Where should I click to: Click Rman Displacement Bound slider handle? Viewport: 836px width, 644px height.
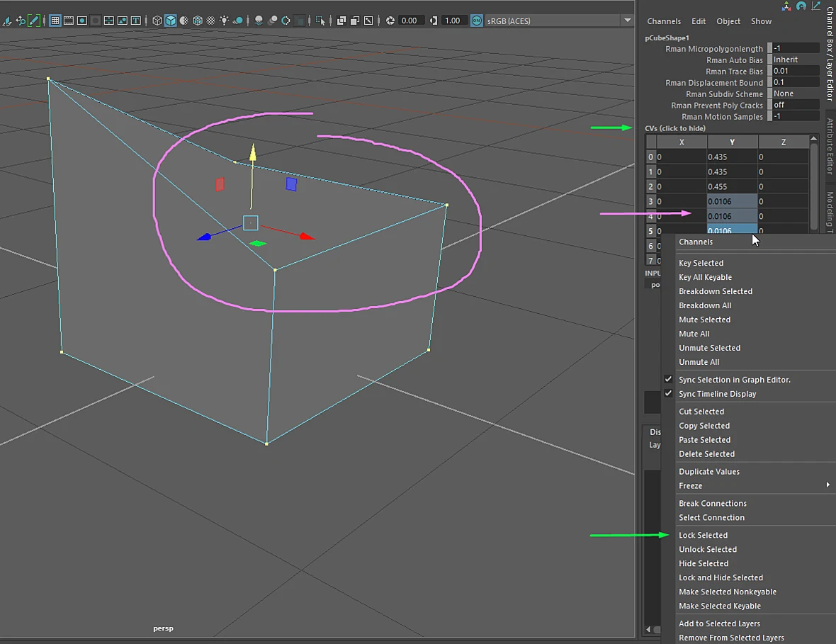pos(769,82)
